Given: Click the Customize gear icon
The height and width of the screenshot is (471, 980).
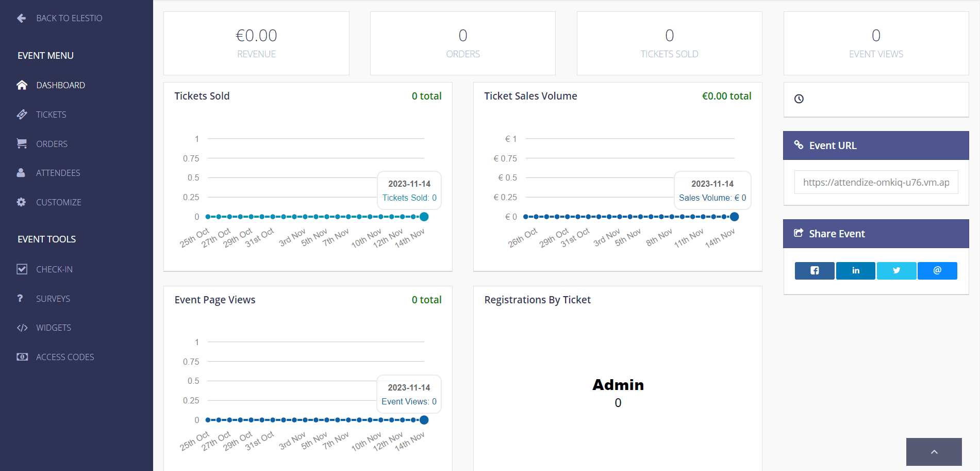Looking at the screenshot, I should tap(22, 202).
